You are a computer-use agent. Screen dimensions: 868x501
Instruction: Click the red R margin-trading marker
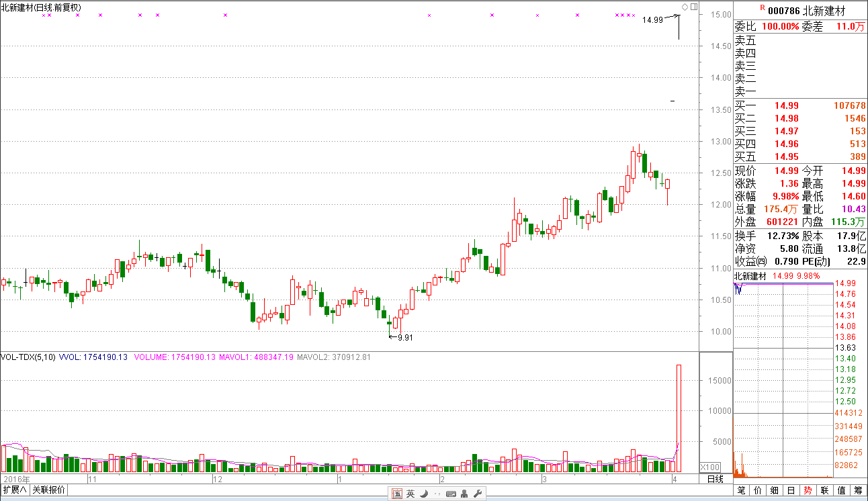pos(763,8)
